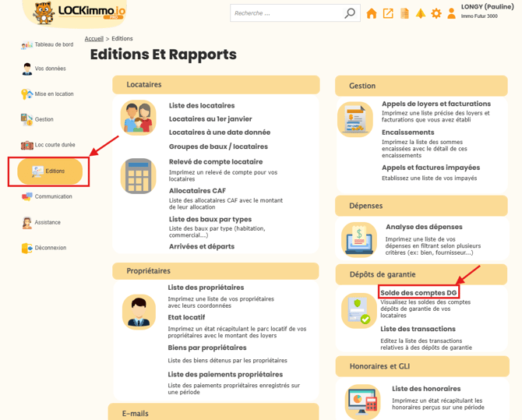Screen dimensions: 522x420
Task: Open Liste des baux par types
Action: 210,219
